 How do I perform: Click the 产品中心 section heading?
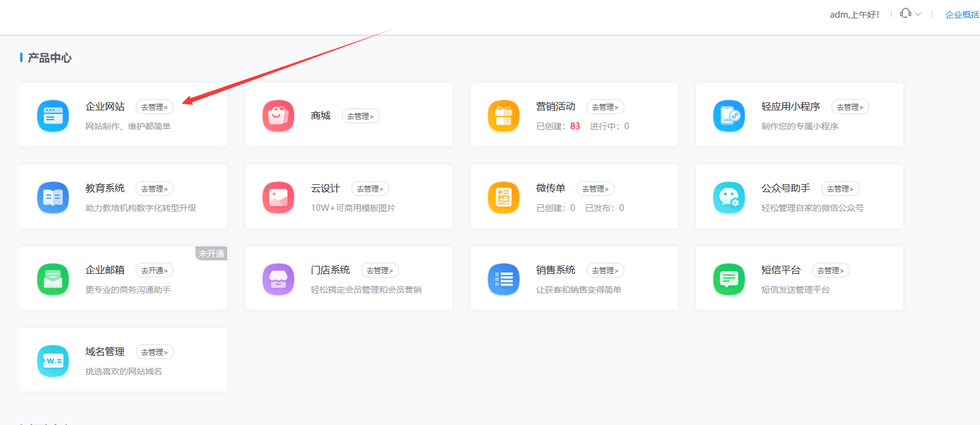(49, 58)
